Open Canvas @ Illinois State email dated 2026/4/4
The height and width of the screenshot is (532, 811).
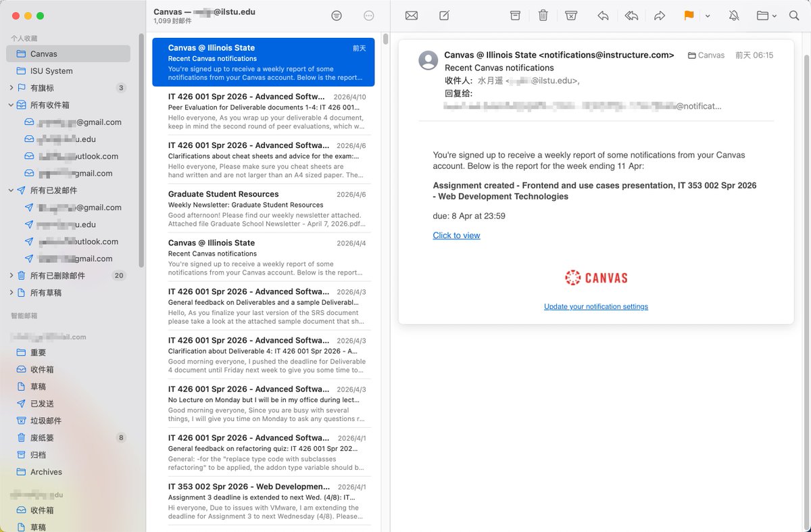point(264,257)
